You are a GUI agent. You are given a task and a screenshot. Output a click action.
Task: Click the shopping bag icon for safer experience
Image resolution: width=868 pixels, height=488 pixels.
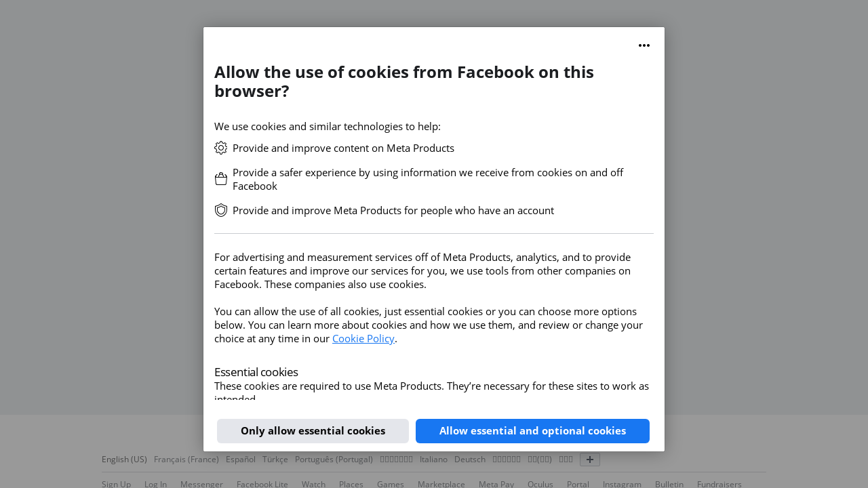(x=221, y=179)
